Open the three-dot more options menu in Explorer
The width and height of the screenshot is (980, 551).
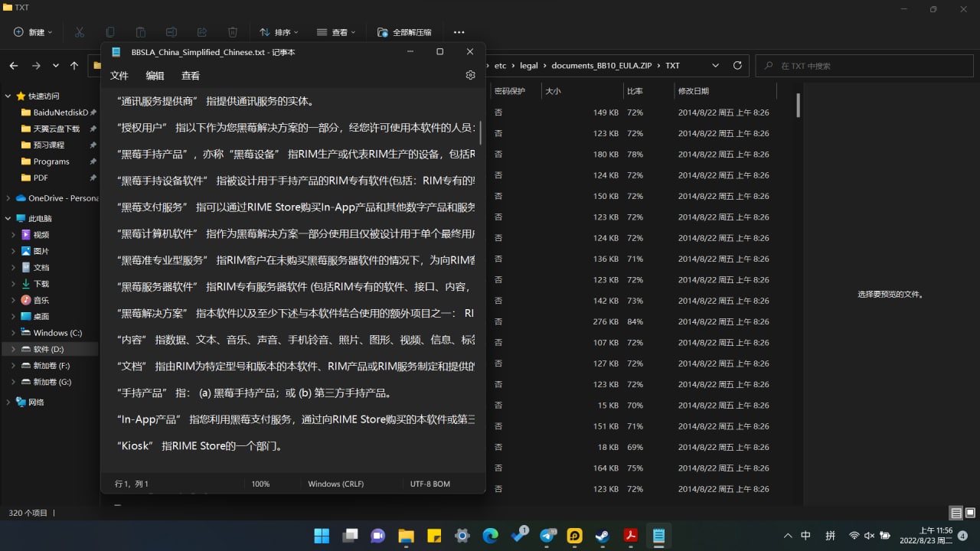click(459, 32)
